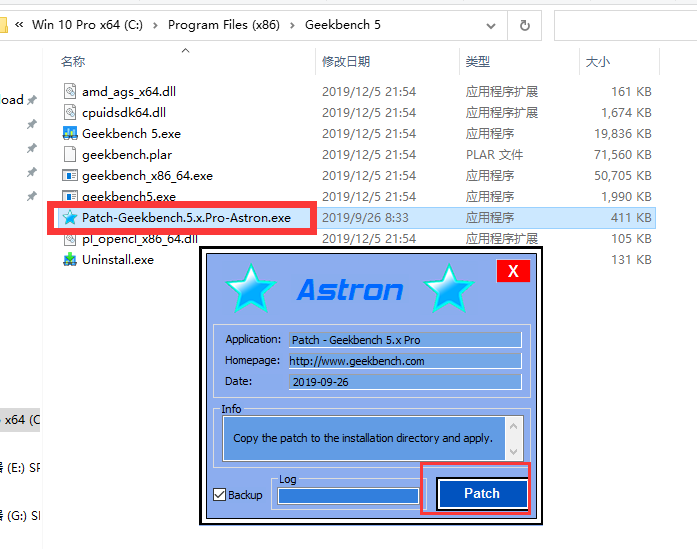This screenshot has width=697, height=549.
Task: Sort files by the 修改日期 column header
Action: click(x=346, y=61)
